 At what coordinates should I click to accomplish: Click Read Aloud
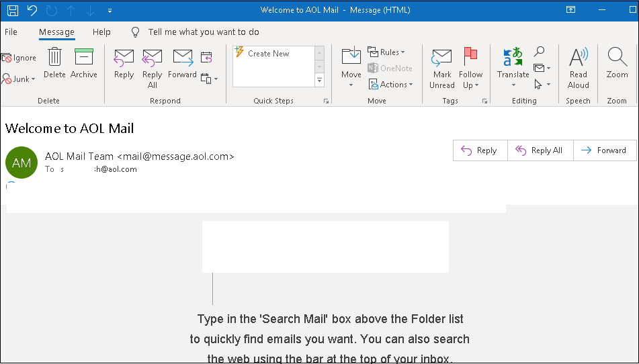pos(578,69)
